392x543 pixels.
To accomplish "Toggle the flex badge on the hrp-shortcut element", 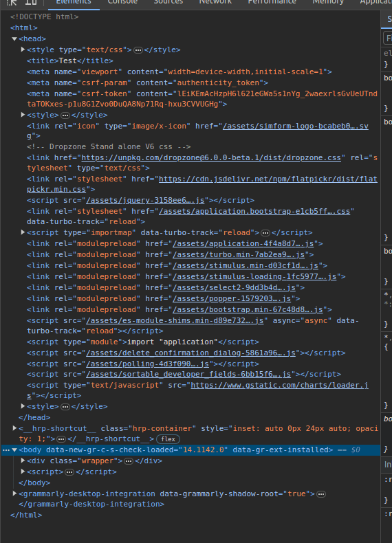I will (x=168, y=439).
